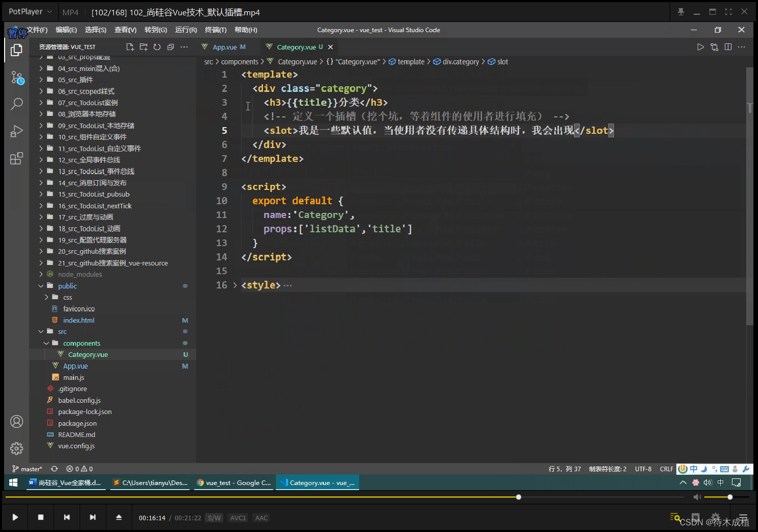Click the PotPlayer play button
The height and width of the screenshot is (532, 758).
[15, 517]
